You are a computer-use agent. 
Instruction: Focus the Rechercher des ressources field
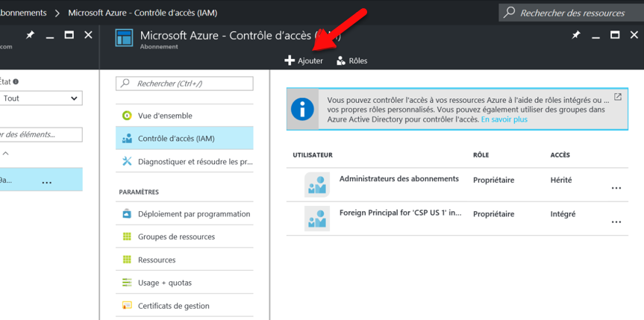click(572, 13)
